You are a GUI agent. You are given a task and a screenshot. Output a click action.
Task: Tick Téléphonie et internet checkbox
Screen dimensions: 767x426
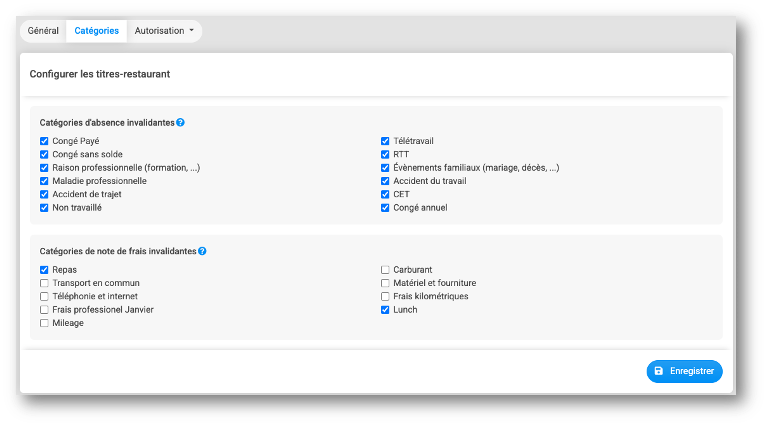(x=44, y=296)
